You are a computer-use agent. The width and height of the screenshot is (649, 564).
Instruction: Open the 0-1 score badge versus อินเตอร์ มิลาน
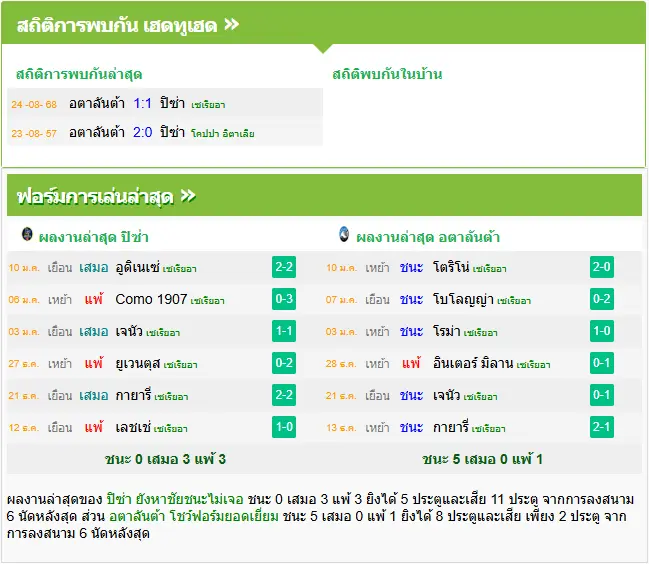point(602,363)
